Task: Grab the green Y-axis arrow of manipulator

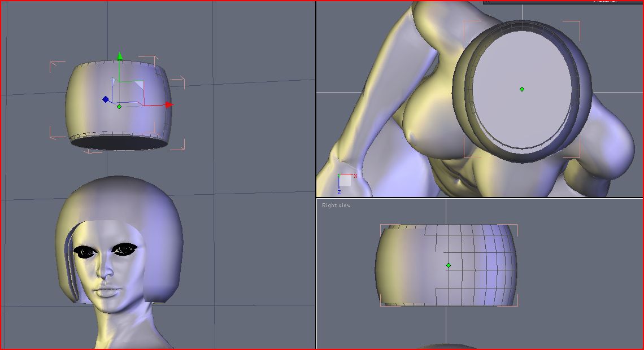Action: (120, 56)
